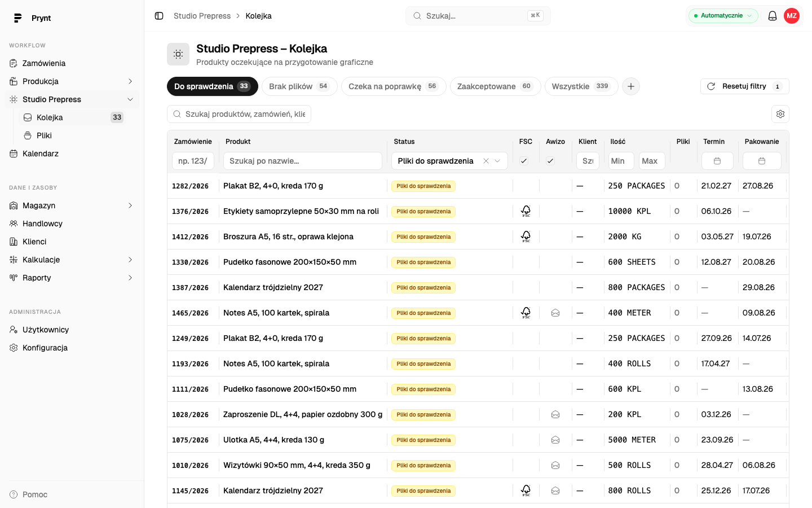Open table settings gear icon
The width and height of the screenshot is (812, 508).
(780, 114)
